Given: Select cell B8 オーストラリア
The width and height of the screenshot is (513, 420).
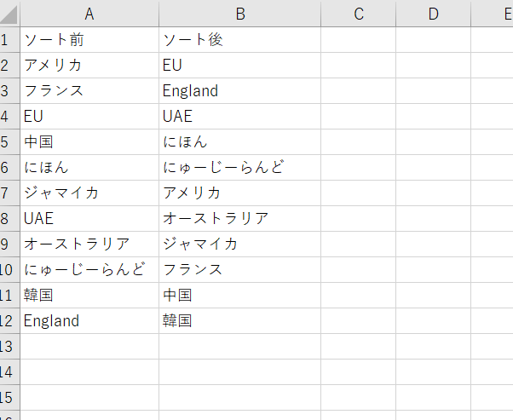Looking at the screenshot, I should point(239,218).
